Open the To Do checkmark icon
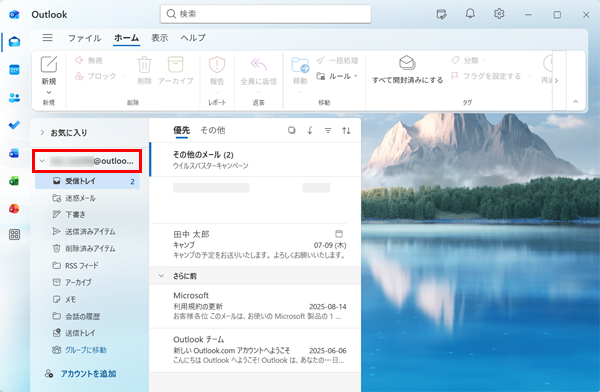 click(15, 125)
